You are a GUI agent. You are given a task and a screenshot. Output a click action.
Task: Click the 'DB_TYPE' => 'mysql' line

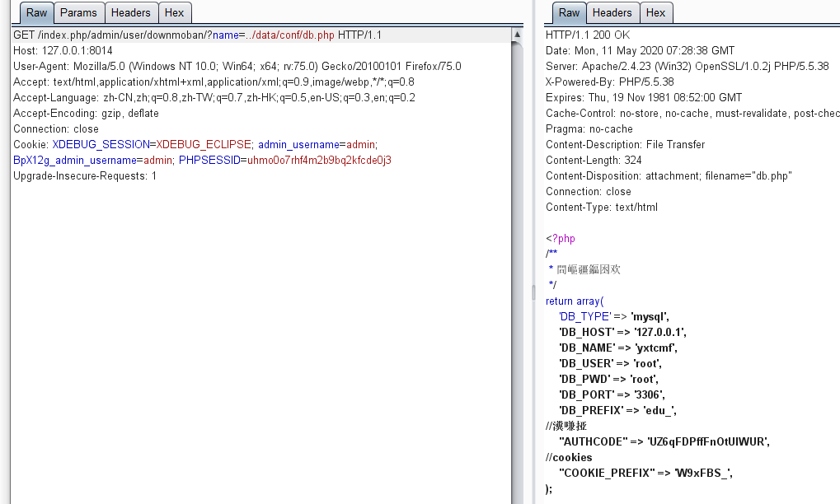(614, 317)
